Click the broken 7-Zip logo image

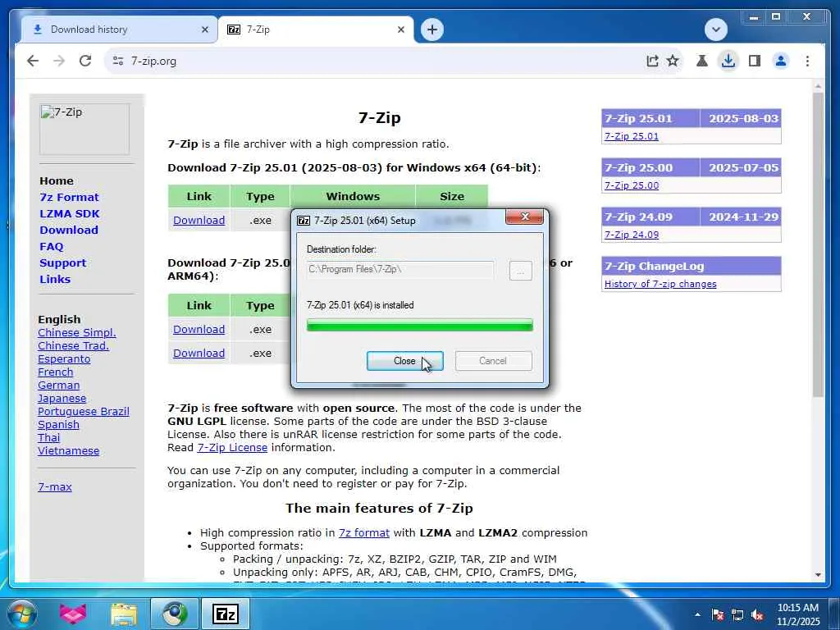84,129
